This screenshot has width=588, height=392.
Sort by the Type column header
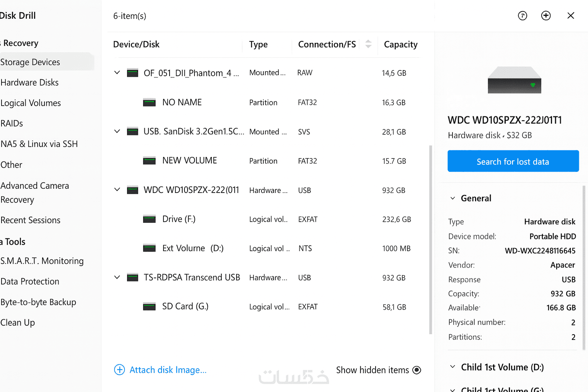click(x=258, y=44)
